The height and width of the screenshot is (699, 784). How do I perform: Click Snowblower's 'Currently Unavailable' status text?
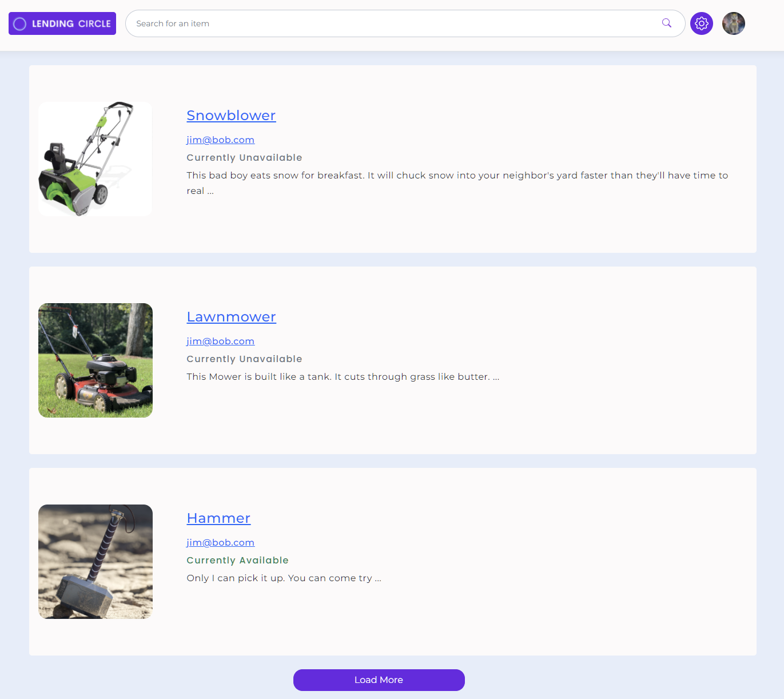point(244,158)
